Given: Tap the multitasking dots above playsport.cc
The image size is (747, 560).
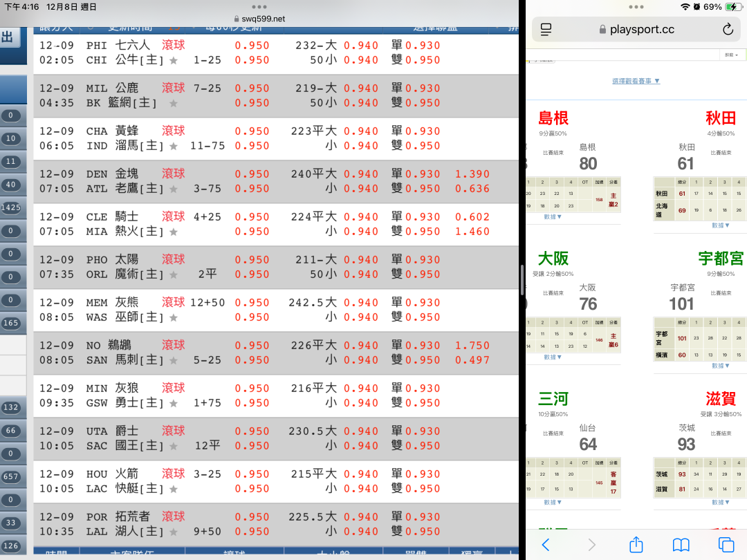Looking at the screenshot, I should tap(636, 7).
